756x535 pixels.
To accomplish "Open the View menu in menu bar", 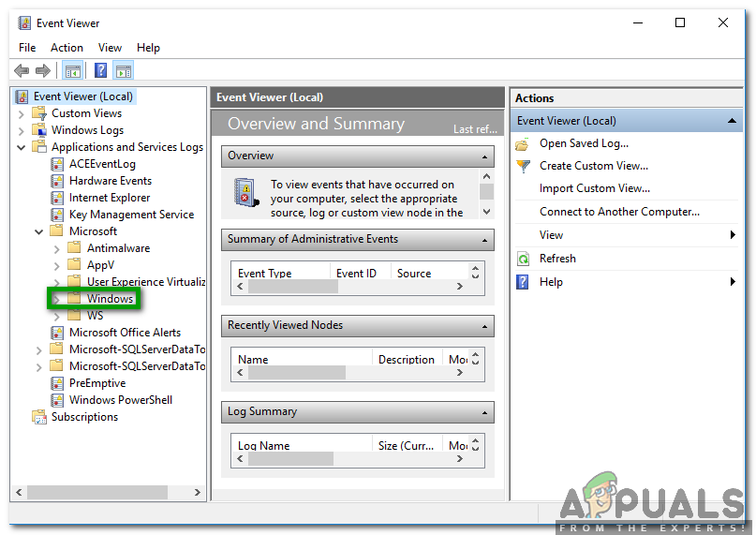I will (110, 48).
